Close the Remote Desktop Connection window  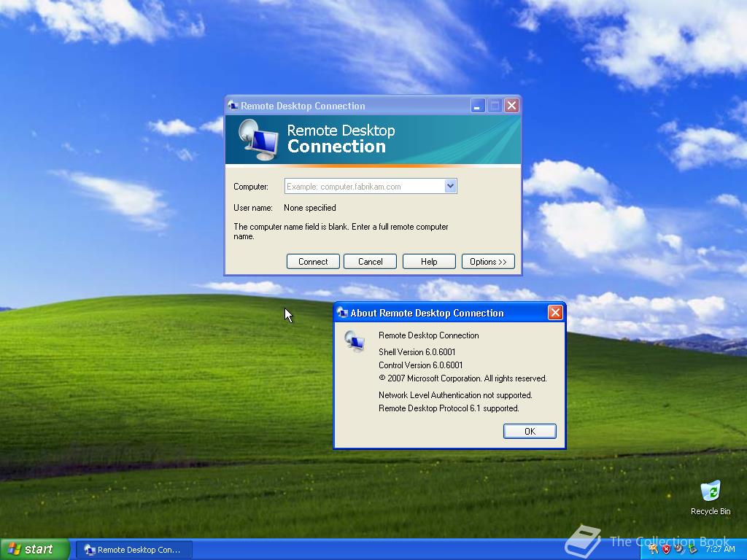click(511, 105)
